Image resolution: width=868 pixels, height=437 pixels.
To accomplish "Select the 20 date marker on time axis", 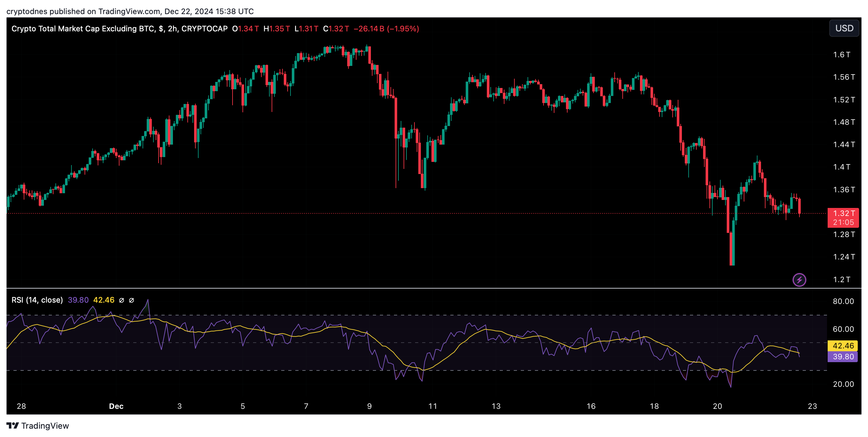I will pos(717,406).
